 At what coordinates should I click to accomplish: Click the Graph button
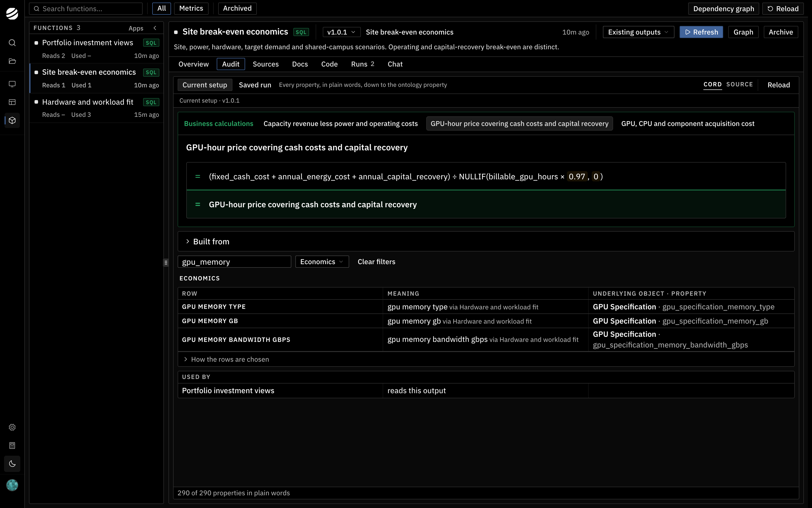(x=743, y=32)
